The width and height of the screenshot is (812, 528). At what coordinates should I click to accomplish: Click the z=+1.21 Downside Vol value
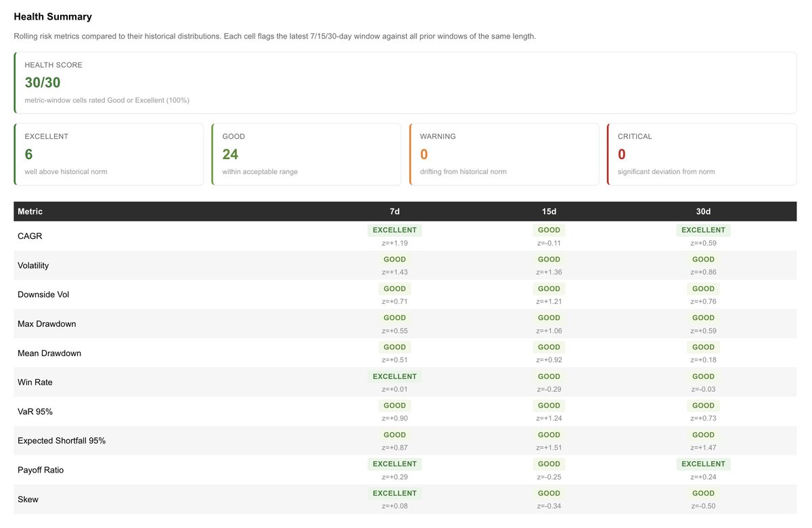pos(549,301)
